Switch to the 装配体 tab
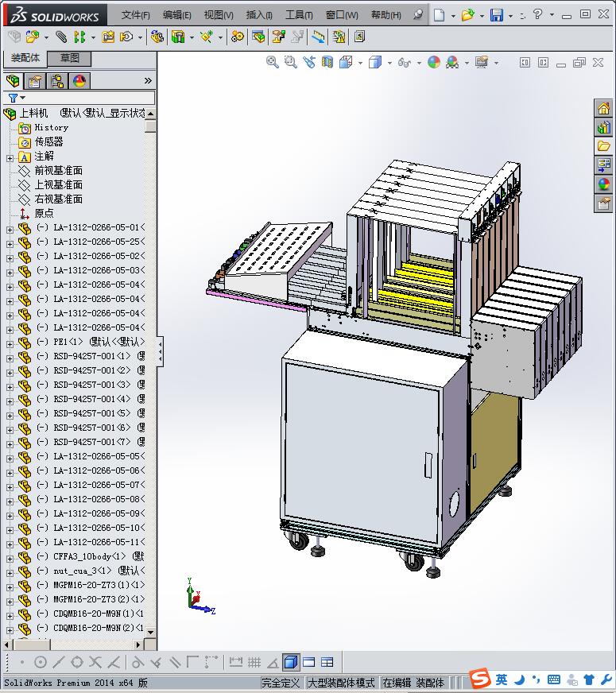616x693 pixels. [25, 58]
